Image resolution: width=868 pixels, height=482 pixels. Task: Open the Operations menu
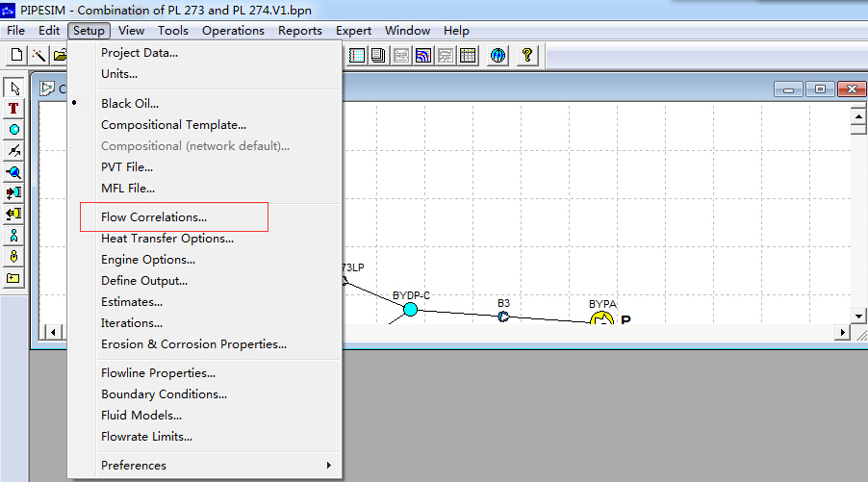(x=233, y=31)
